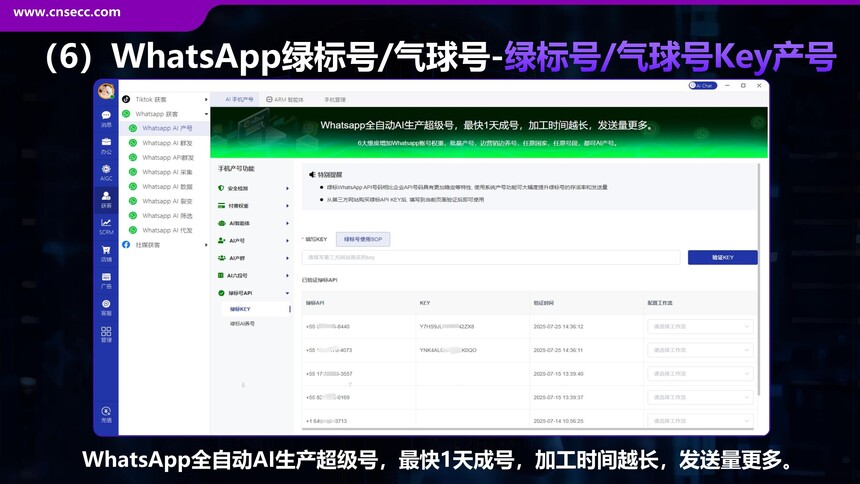Select the 获客 person icon in the sidebar

coord(106,199)
